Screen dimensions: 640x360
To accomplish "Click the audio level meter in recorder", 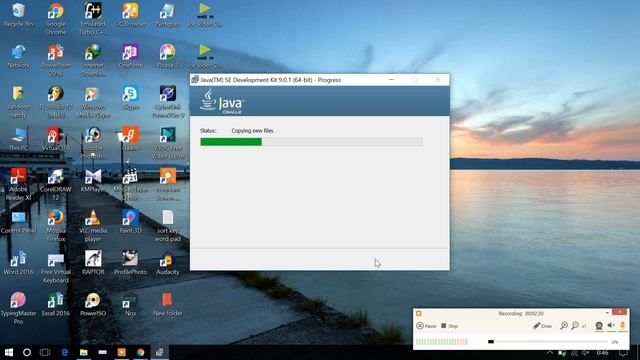I will (442, 342).
